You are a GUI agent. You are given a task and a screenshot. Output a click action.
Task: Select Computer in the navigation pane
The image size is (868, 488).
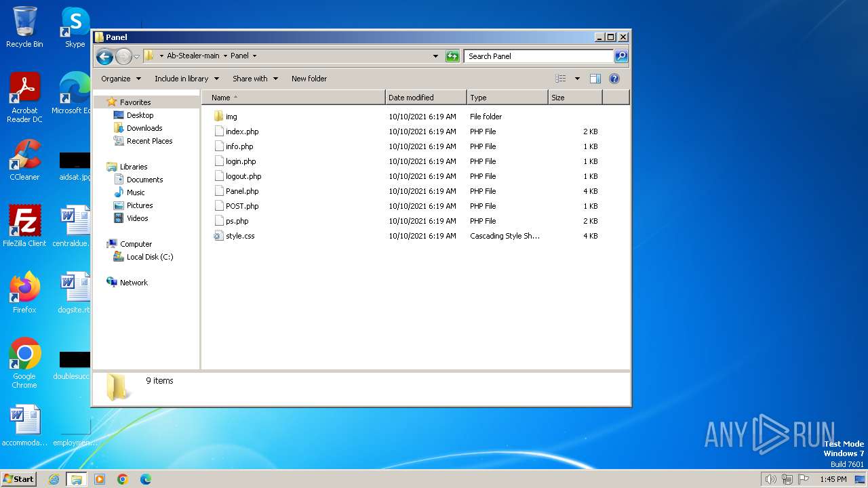[x=136, y=244]
